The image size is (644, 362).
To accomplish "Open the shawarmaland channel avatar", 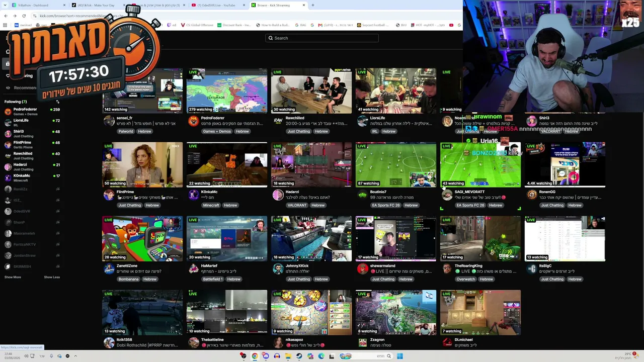I will click(362, 269).
